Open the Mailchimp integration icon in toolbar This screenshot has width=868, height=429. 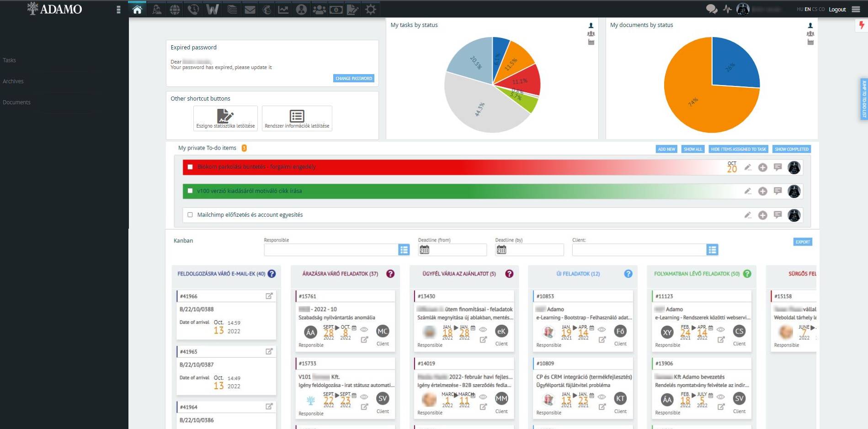coord(267,9)
